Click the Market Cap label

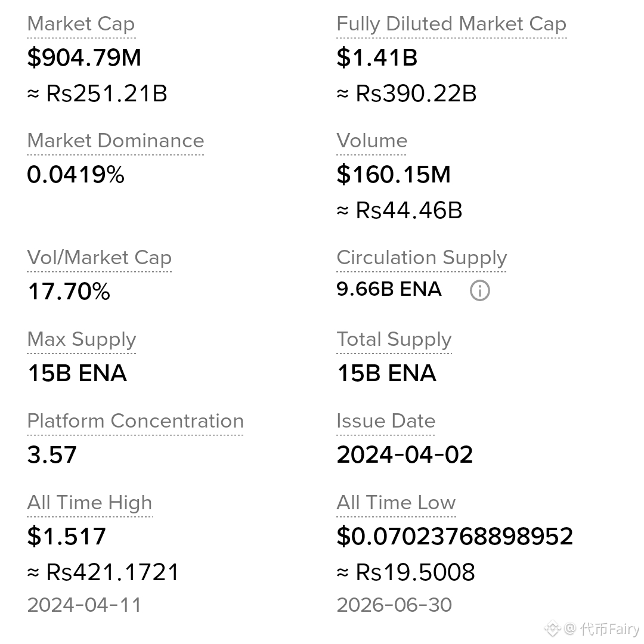coord(81,24)
